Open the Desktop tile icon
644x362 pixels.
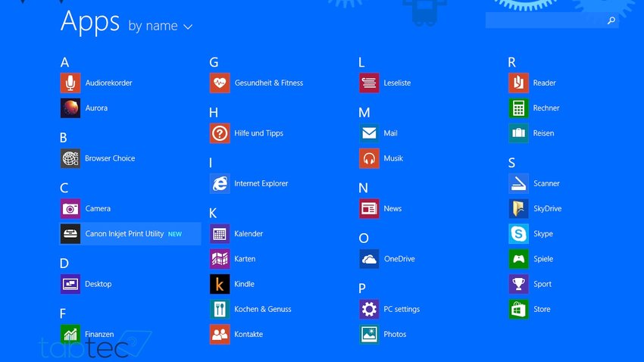click(70, 284)
